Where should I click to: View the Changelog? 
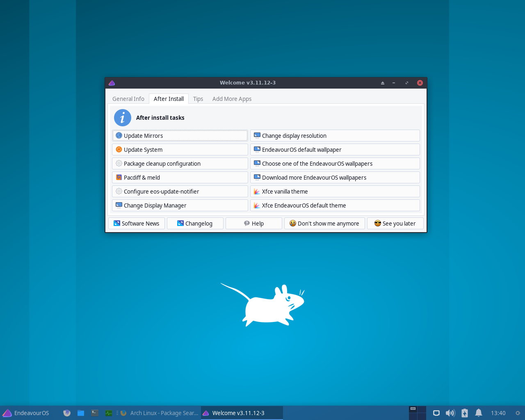tap(195, 224)
